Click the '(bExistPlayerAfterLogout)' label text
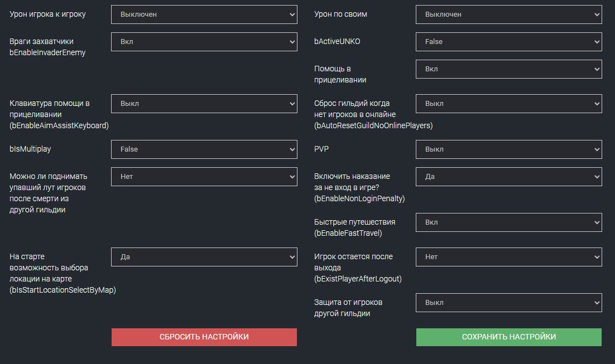The height and width of the screenshot is (364, 615). click(x=358, y=279)
